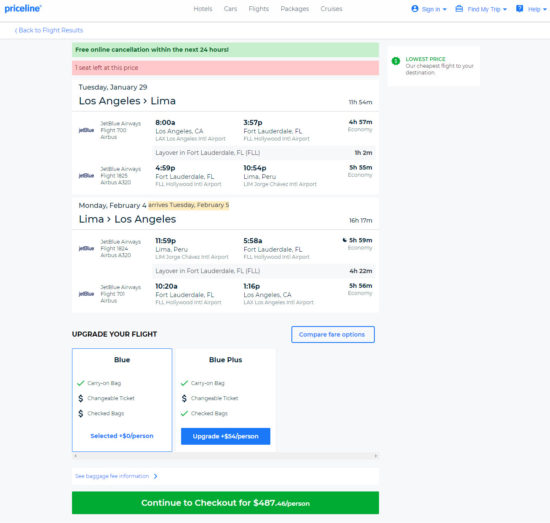Open the Cruises menu item
Screen dimensions: 550x523
[331, 9]
